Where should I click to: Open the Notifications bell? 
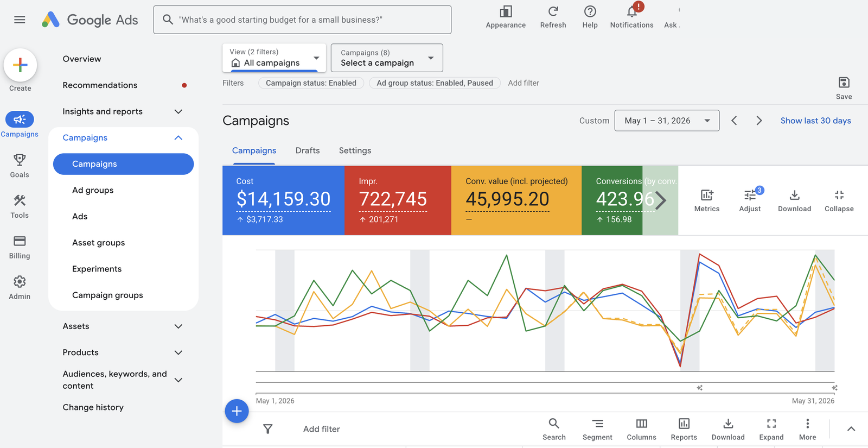pos(631,11)
